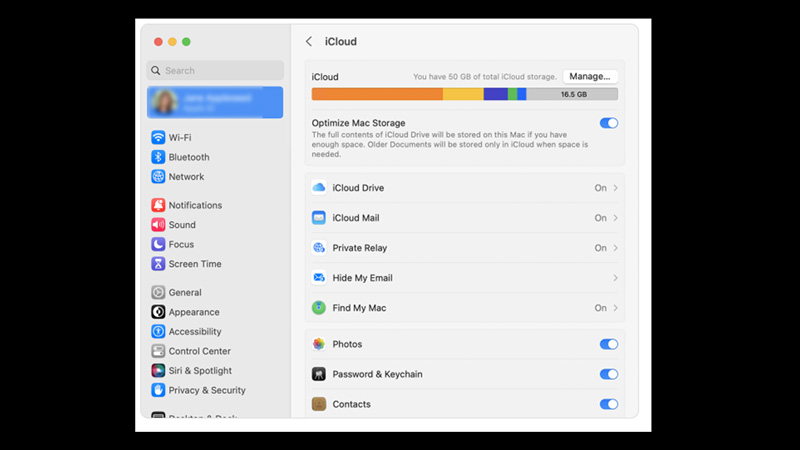Click the Hide My Email icon
The height and width of the screenshot is (450, 800).
pos(319,278)
